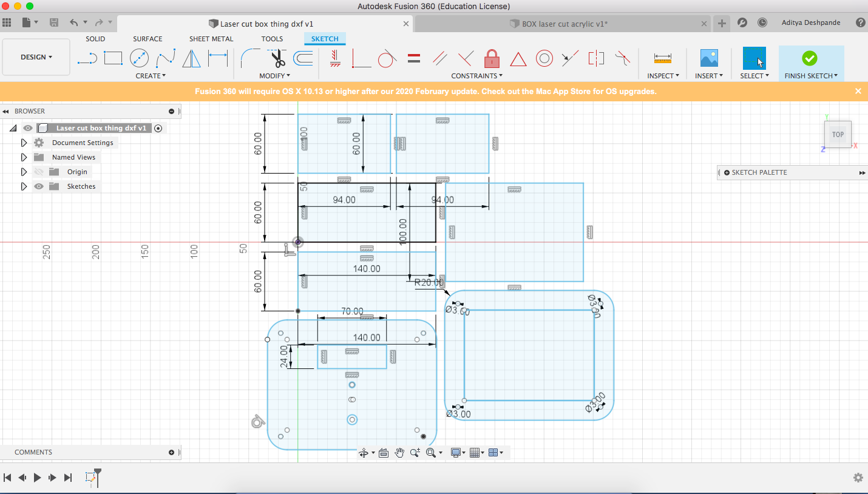Click the Look At tool in navigation bar
Screen dimensions: 868x494
383,453
